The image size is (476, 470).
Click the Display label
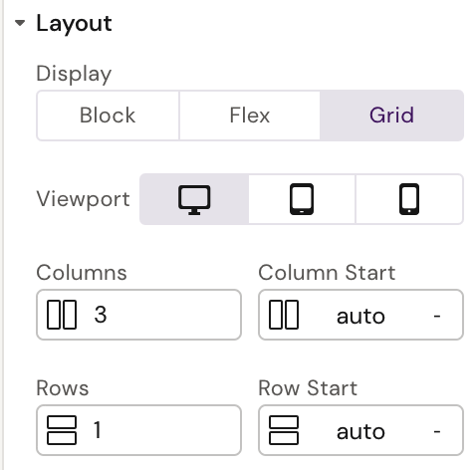(x=74, y=74)
